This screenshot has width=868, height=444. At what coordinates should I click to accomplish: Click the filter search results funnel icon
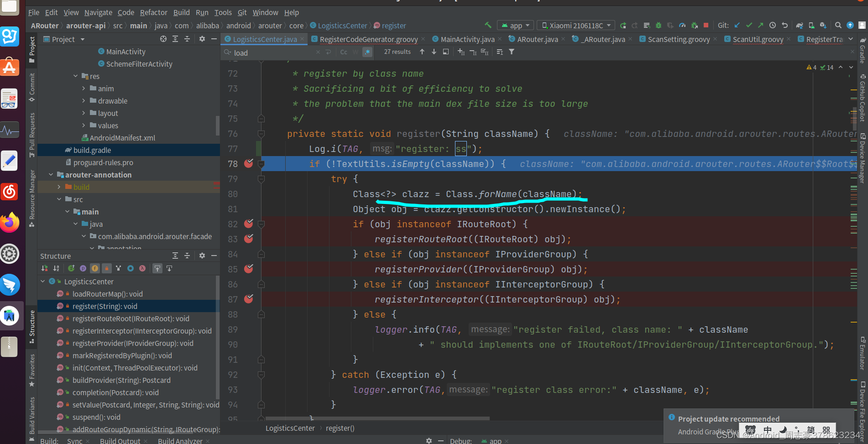pyautogui.click(x=512, y=52)
